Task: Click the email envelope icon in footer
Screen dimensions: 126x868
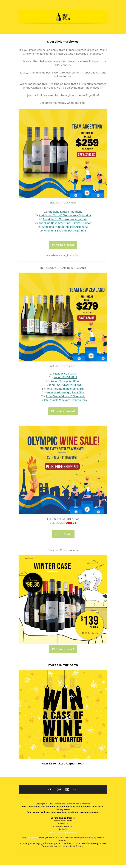Action: tap(59, 789)
